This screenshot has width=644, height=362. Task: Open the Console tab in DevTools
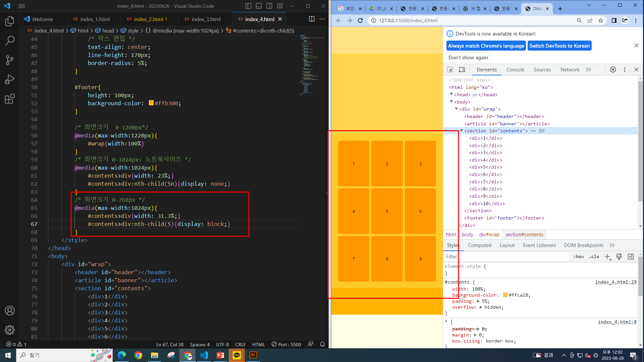[x=515, y=70]
